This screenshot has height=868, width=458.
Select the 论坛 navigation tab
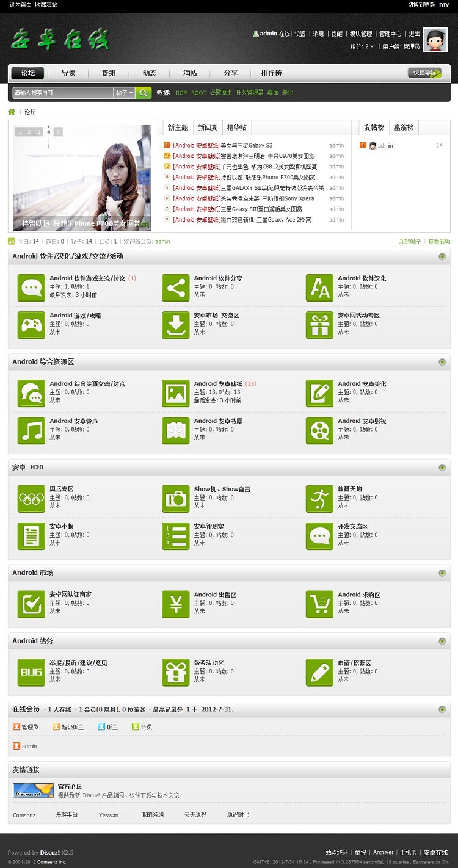pos(27,73)
